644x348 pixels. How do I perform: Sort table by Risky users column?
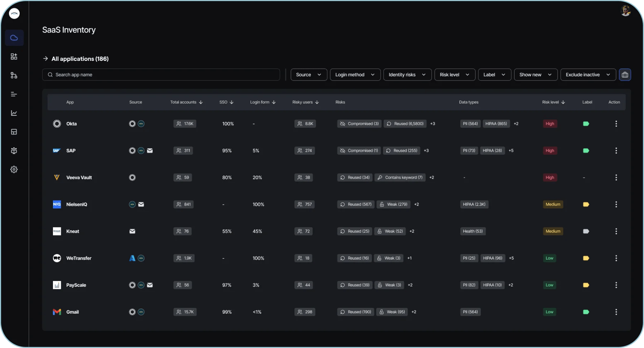305,102
